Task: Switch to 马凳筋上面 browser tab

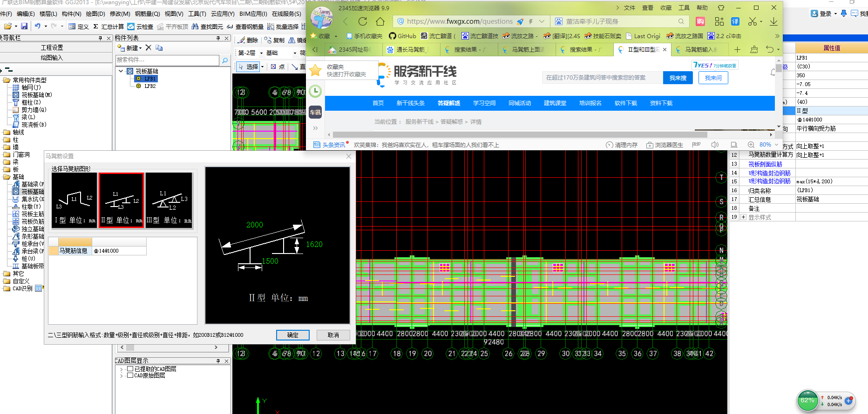Action: 527,49
